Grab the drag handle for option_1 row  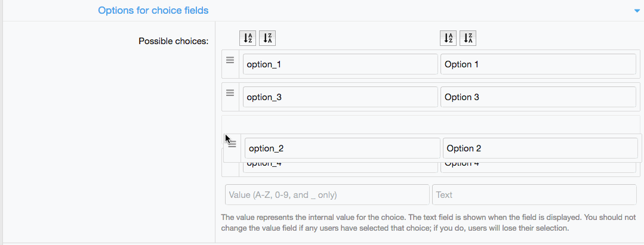click(x=230, y=60)
